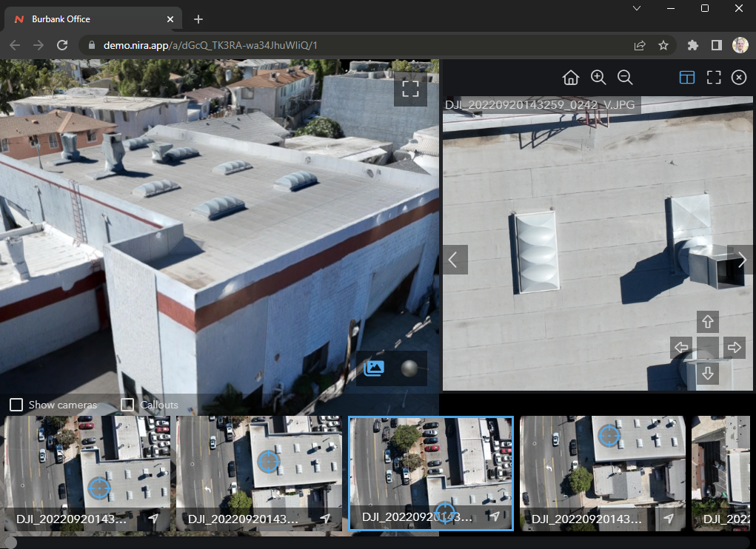756x549 pixels.
Task: Advance to the next photo
Action: [741, 260]
